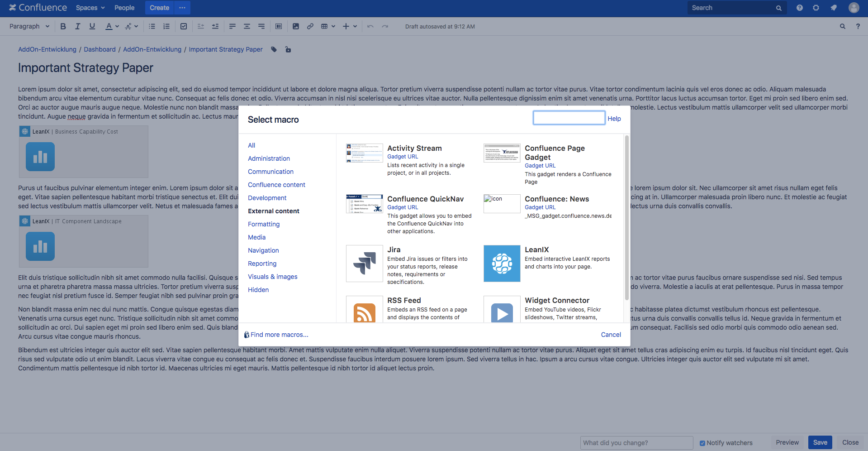Open the page labels tag icon
868x451 pixels.
(274, 49)
